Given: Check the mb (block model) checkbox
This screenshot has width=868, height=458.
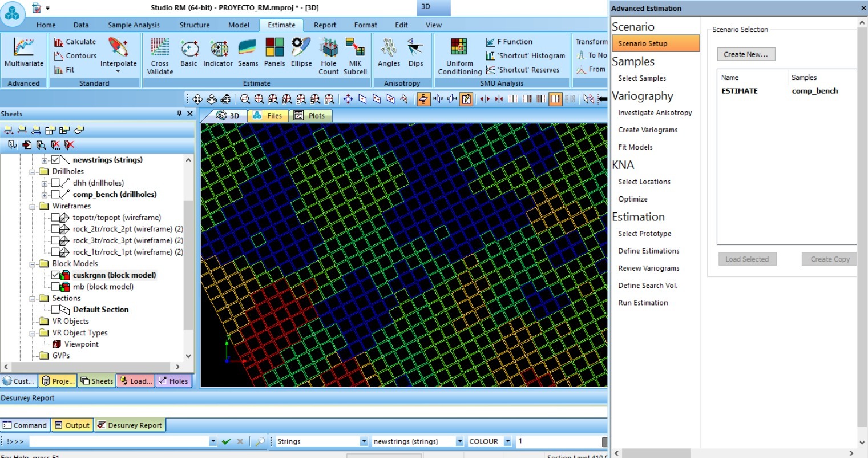Looking at the screenshot, I should pos(55,287).
